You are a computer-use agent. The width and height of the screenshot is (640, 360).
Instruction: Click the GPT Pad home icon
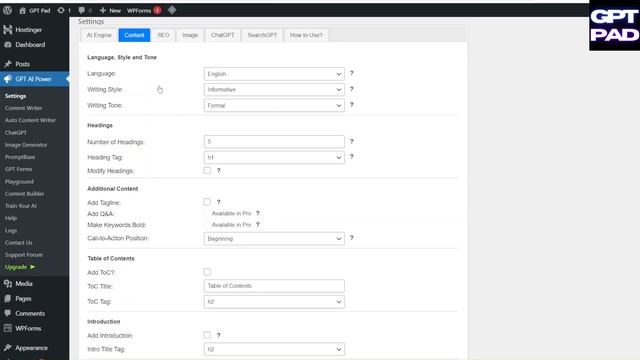click(x=22, y=10)
